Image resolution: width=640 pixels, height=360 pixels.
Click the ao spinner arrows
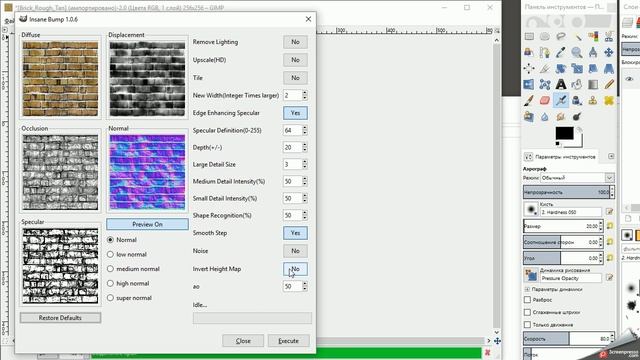[304, 287]
